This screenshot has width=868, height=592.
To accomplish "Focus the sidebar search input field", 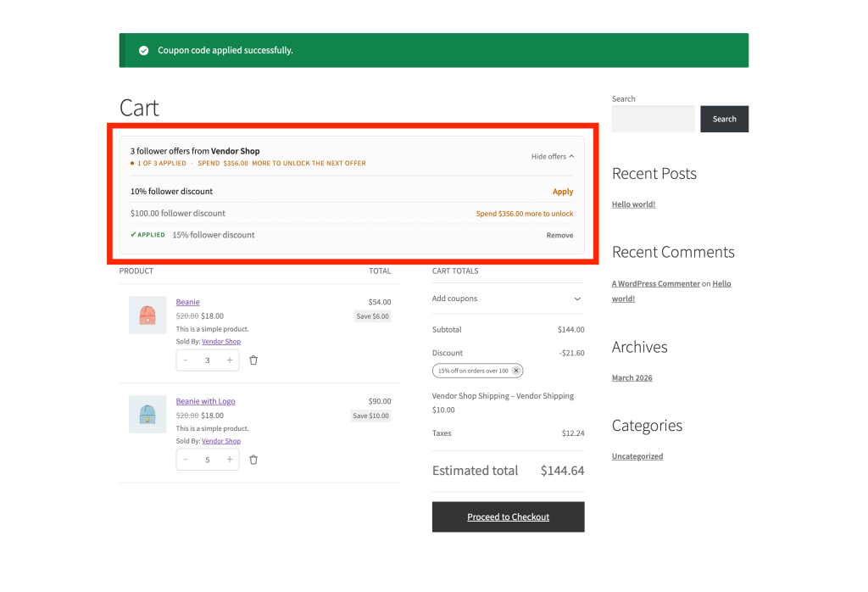I will pyautogui.click(x=653, y=119).
